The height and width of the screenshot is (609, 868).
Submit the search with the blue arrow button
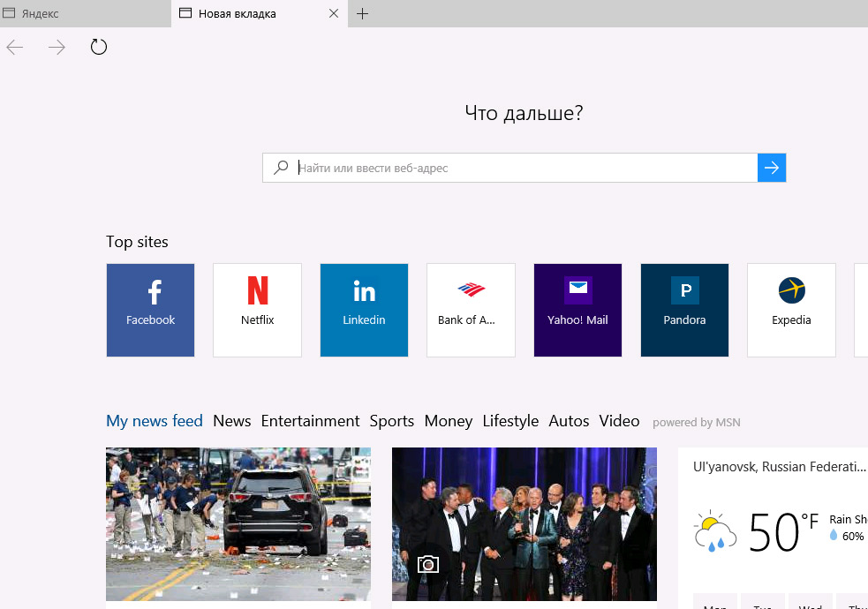click(x=772, y=168)
